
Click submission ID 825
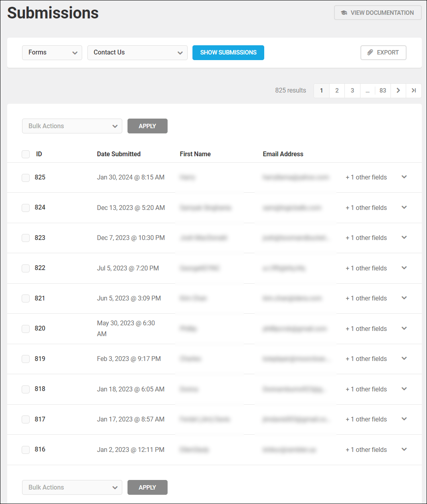tap(40, 177)
